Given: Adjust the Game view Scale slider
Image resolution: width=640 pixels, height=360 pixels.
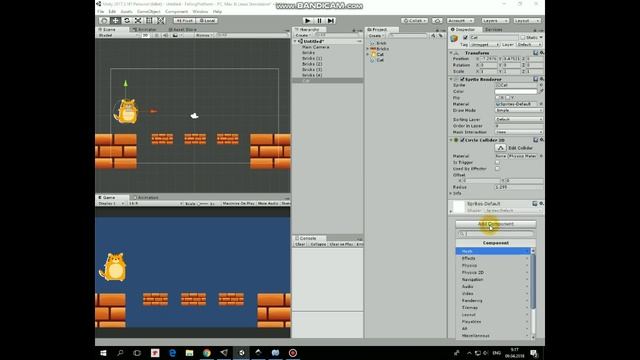Looking at the screenshot, I should pos(203,203).
